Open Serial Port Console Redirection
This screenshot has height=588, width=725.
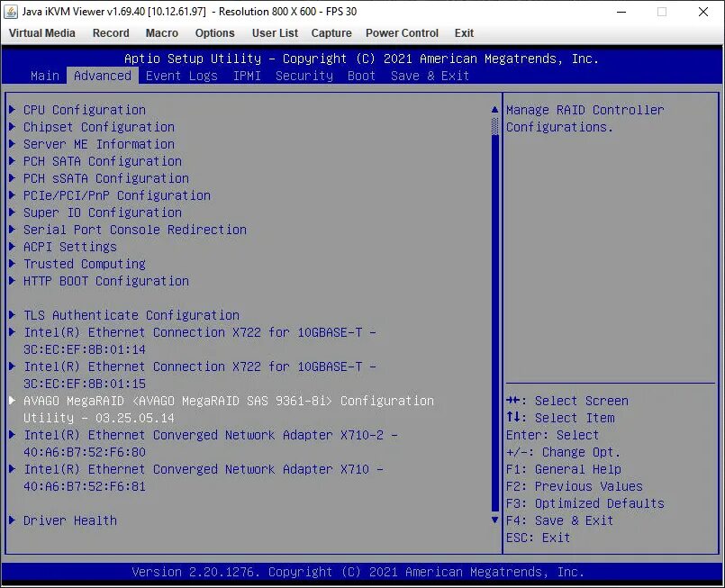click(135, 230)
